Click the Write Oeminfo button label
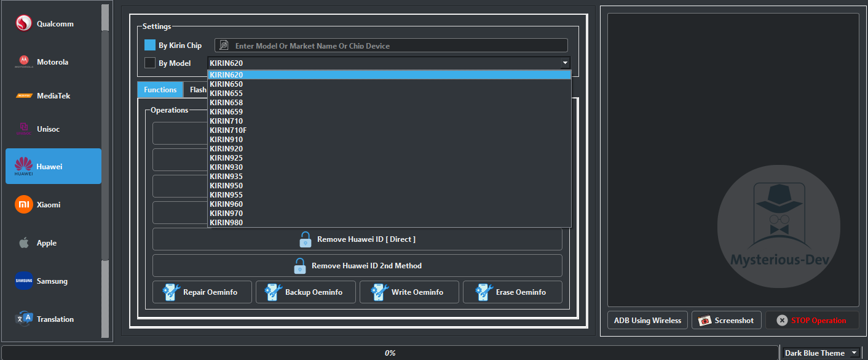The image size is (868, 360). [417, 292]
